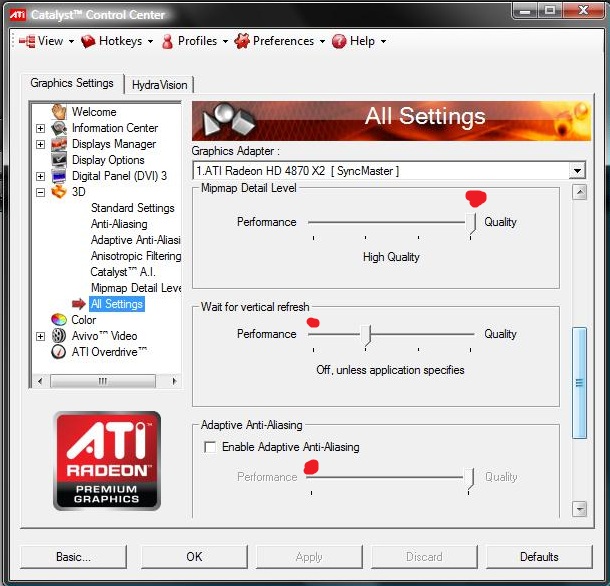Click the Wait for vertical refresh slider thumb

366,335
